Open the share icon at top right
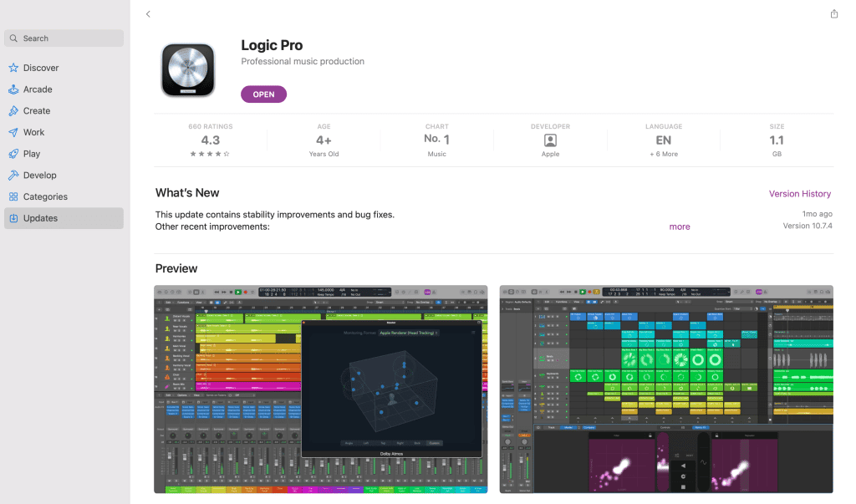This screenshot has height=504, width=856. (833, 13)
